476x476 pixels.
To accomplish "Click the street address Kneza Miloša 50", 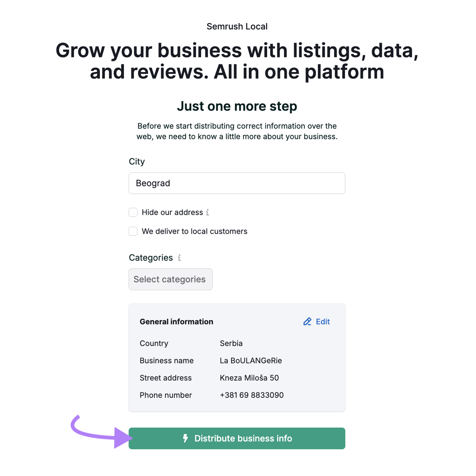I will 249,378.
